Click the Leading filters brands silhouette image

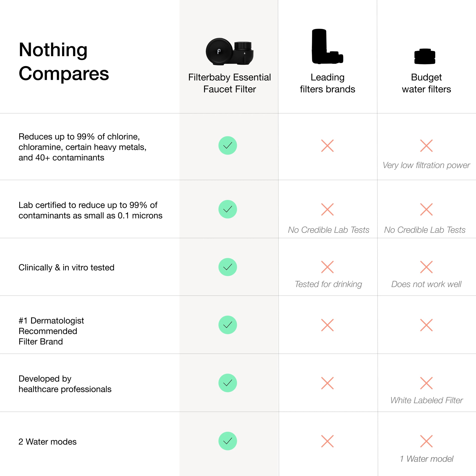click(327, 46)
